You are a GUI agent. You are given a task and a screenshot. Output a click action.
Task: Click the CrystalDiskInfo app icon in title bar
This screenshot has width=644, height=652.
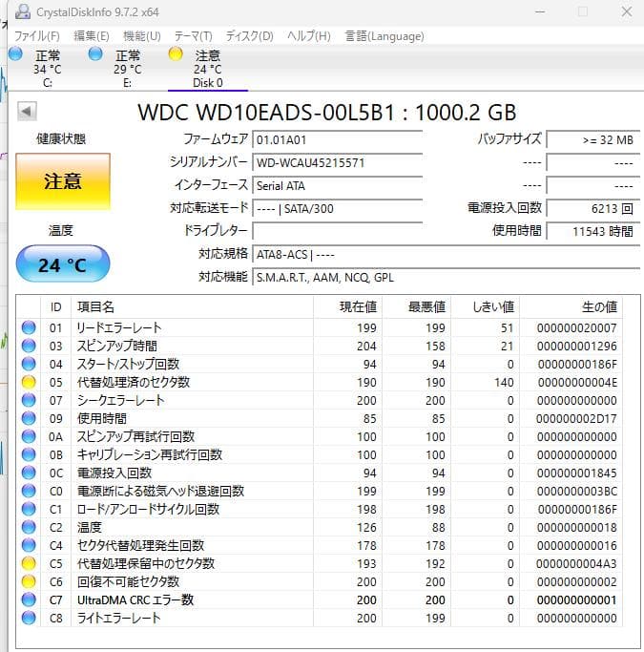point(23,12)
